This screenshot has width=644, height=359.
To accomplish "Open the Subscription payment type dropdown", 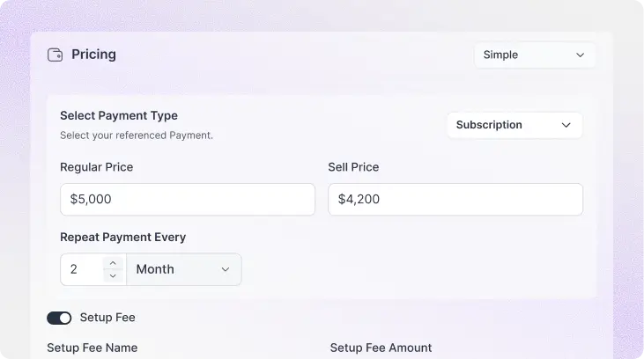I will [x=514, y=125].
